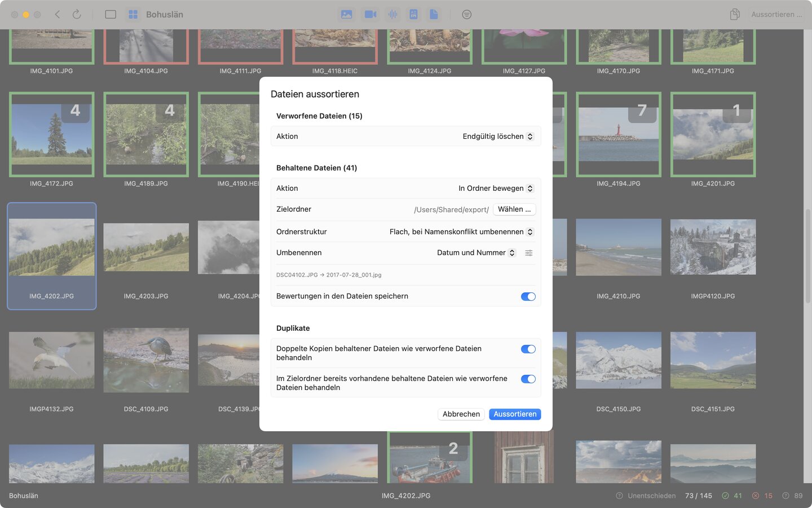The image size is (812, 508).
Task: Select the IMG_4189.JPG thumbnail
Action: tap(146, 134)
